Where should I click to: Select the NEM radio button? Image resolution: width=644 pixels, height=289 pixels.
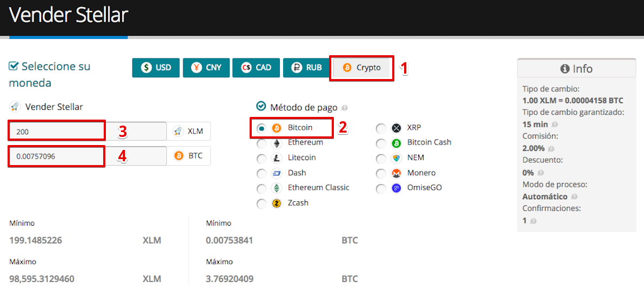tap(381, 159)
